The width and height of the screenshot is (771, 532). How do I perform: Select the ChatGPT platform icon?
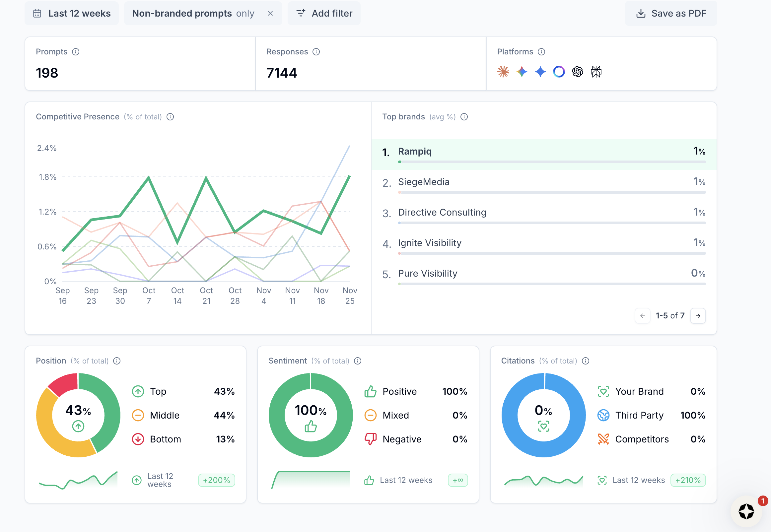(x=578, y=71)
